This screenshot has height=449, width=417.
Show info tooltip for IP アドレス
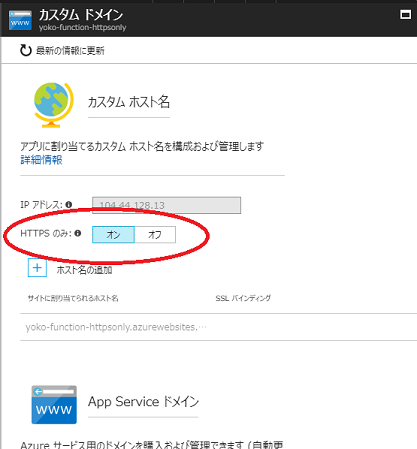pyautogui.click(x=69, y=205)
